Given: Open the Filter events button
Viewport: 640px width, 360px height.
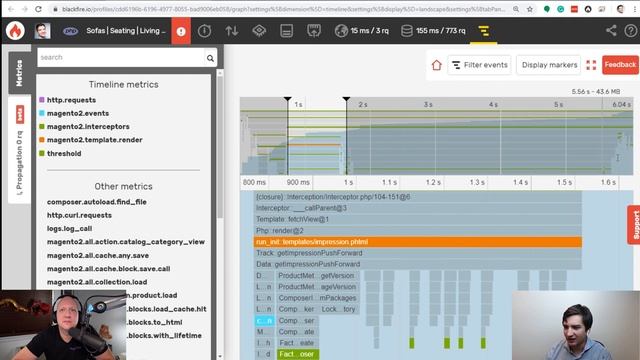Looking at the screenshot, I should pyautogui.click(x=480, y=65).
